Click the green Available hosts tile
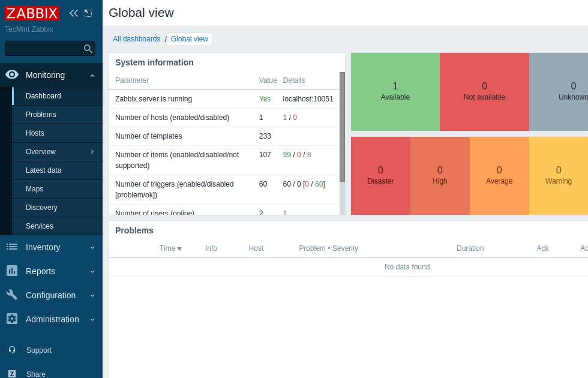588x378 pixels. (395, 91)
